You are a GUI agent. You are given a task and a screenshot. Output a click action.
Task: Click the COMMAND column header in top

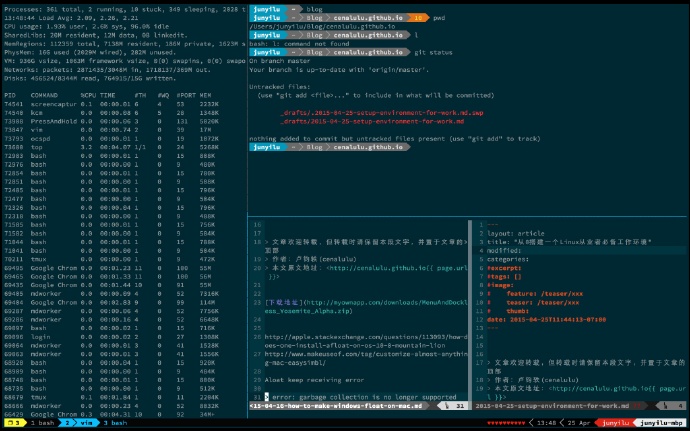pyautogui.click(x=44, y=96)
